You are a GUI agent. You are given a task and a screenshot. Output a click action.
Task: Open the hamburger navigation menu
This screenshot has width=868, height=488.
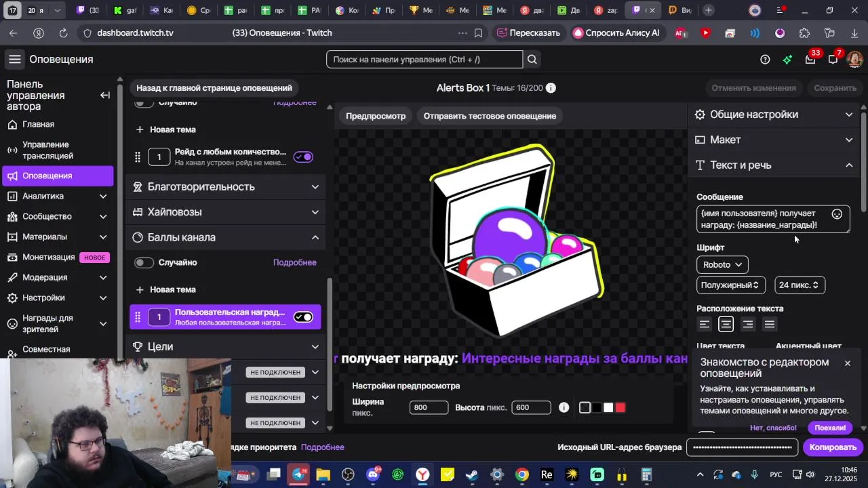click(14, 60)
